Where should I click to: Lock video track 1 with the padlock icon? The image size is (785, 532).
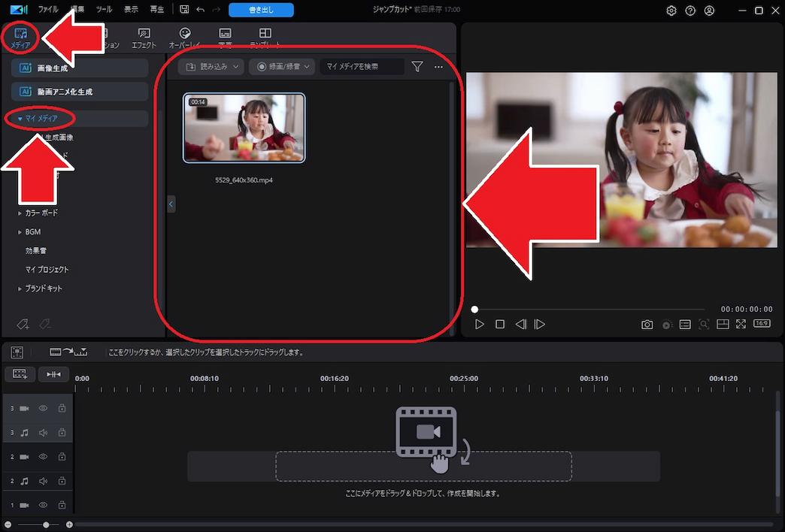coord(62,505)
